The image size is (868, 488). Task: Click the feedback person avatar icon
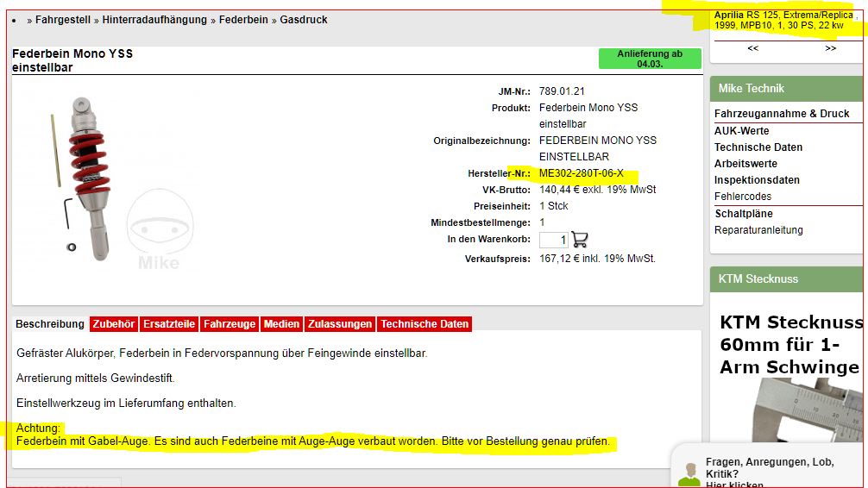coord(688,475)
